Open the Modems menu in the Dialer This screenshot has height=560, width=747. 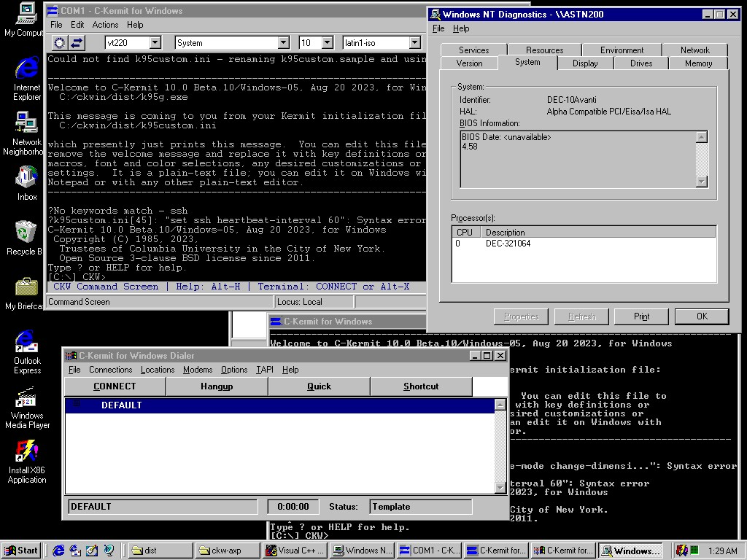[x=198, y=370]
